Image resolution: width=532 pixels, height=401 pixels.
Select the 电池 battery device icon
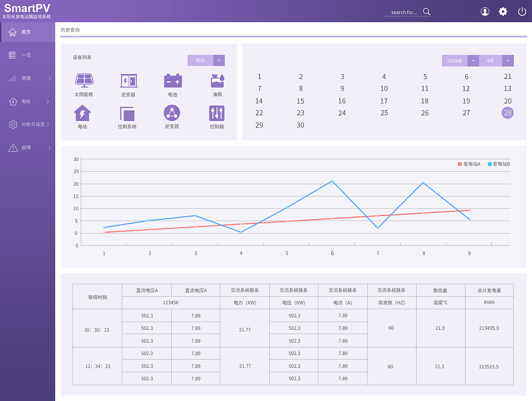(x=173, y=81)
